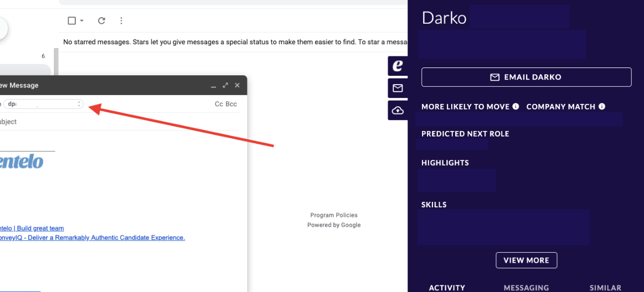Open the 'Deliver a Remarkably Authentic Candidate Experience' link

[92, 238]
